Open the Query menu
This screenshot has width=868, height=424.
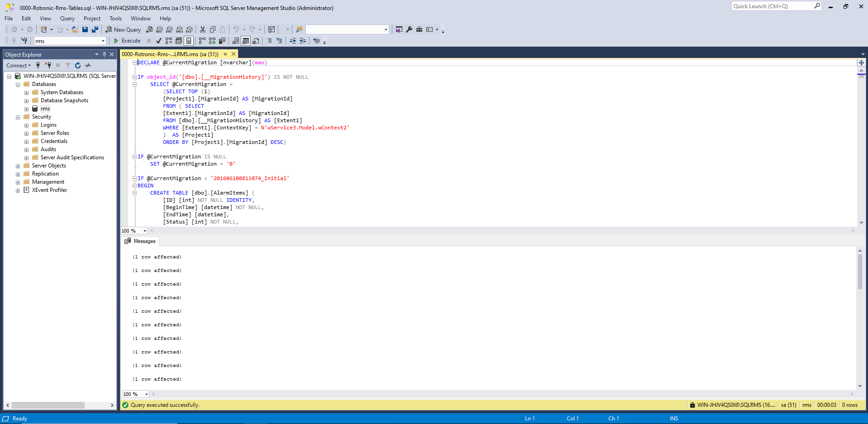pyautogui.click(x=67, y=19)
